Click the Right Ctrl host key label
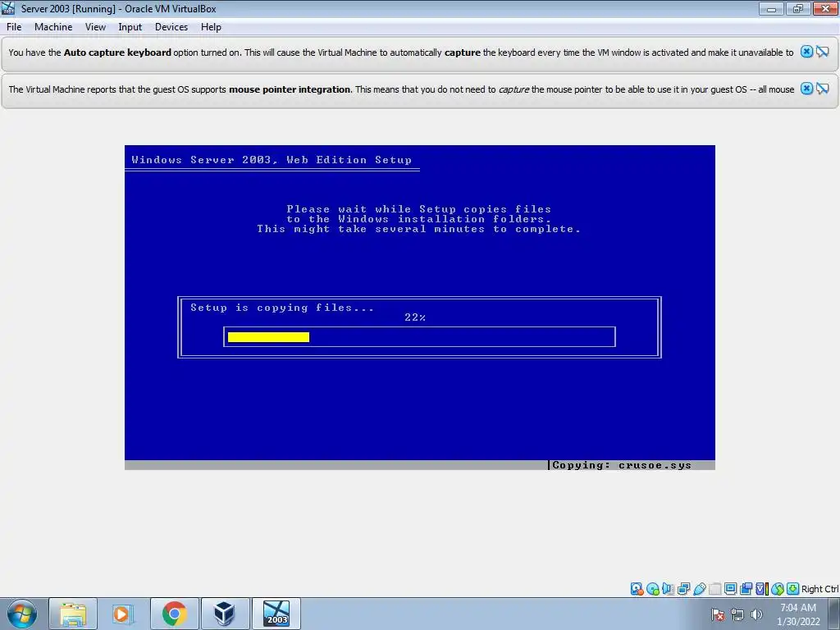The width and height of the screenshot is (840, 630). click(819, 589)
